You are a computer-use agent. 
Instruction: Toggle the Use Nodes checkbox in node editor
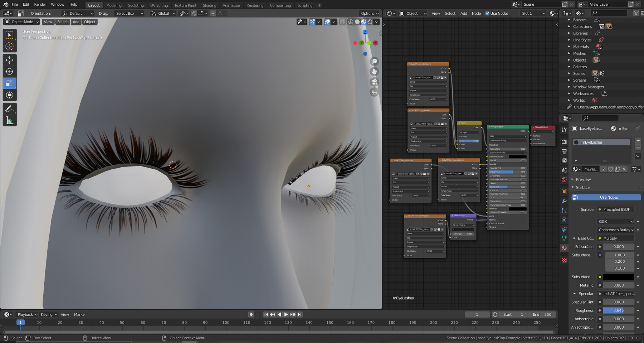(487, 14)
